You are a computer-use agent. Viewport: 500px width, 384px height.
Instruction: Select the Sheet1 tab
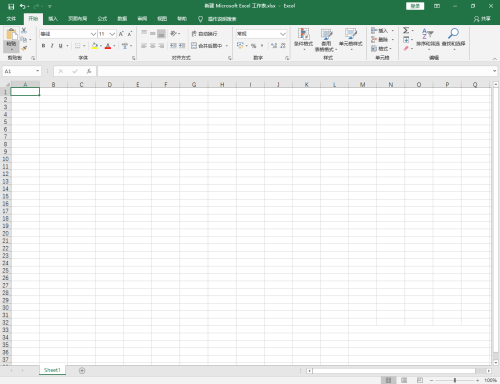pos(52,370)
